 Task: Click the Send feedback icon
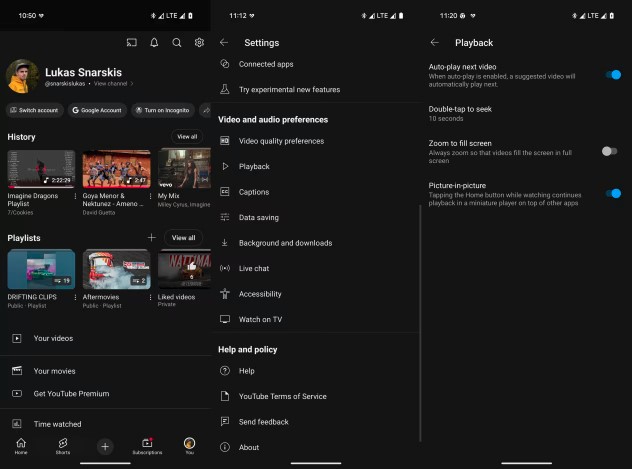click(225, 421)
